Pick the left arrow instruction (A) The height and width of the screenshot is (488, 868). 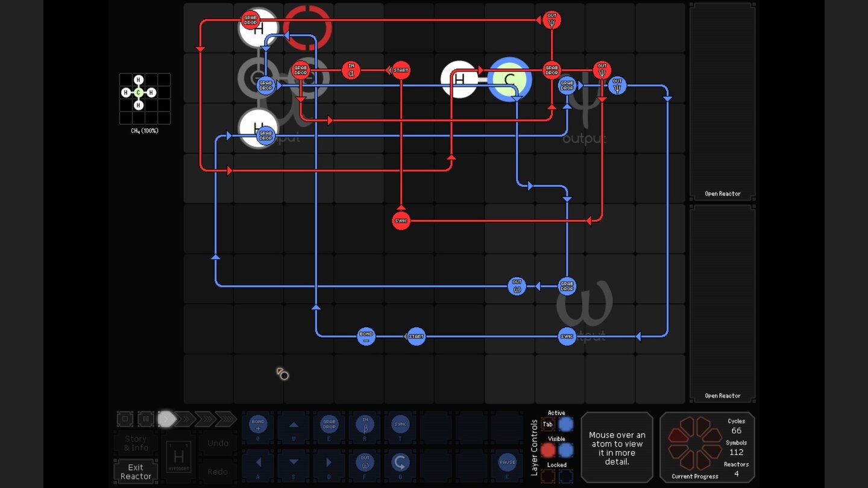pos(258,466)
